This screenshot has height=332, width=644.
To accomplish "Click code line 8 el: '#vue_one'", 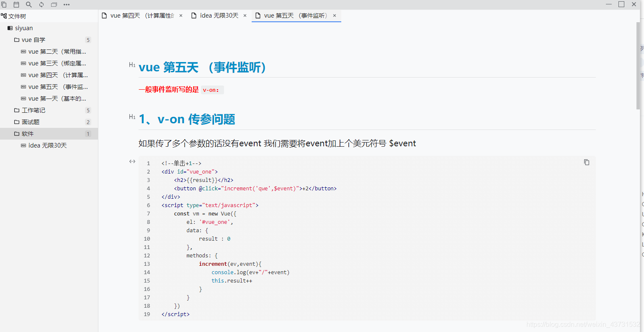I will tap(210, 222).
